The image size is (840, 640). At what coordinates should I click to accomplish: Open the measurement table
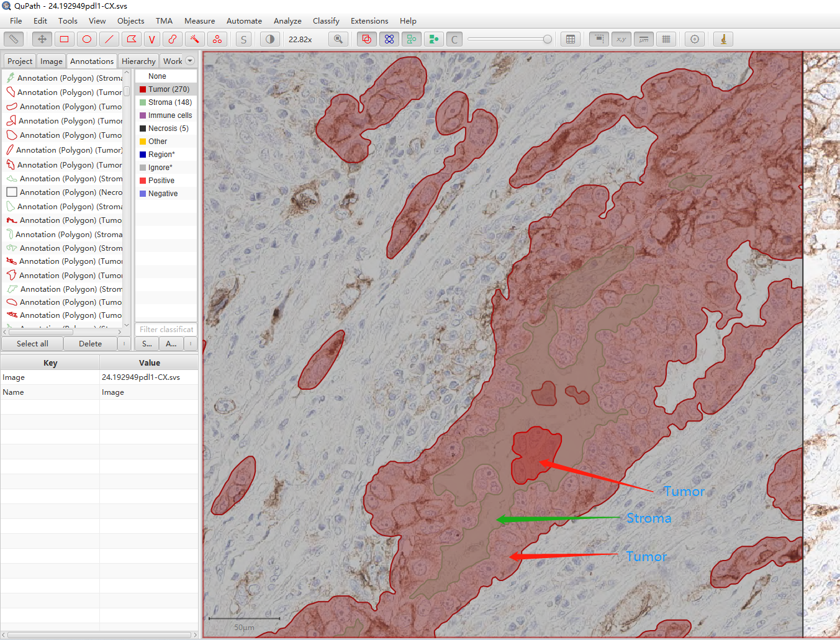coord(571,39)
